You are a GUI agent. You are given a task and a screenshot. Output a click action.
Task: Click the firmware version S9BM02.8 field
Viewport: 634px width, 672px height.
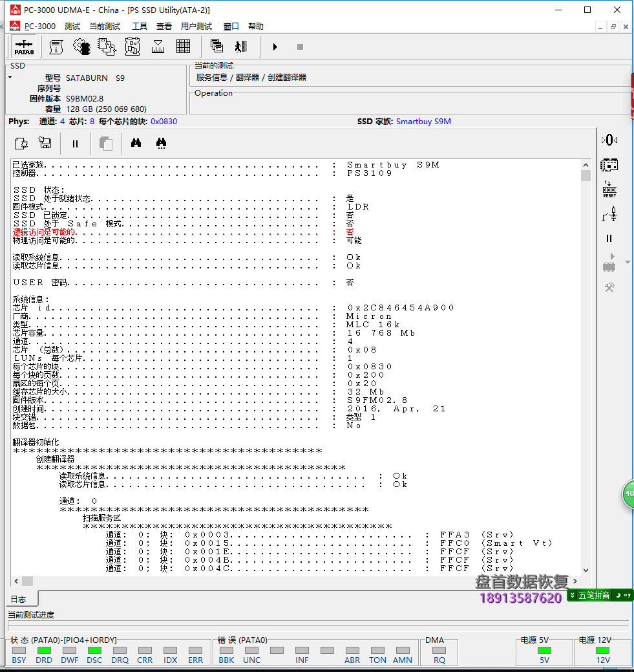point(85,98)
